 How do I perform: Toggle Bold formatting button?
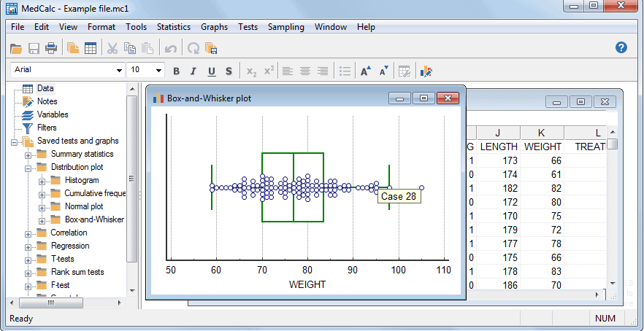coord(177,71)
